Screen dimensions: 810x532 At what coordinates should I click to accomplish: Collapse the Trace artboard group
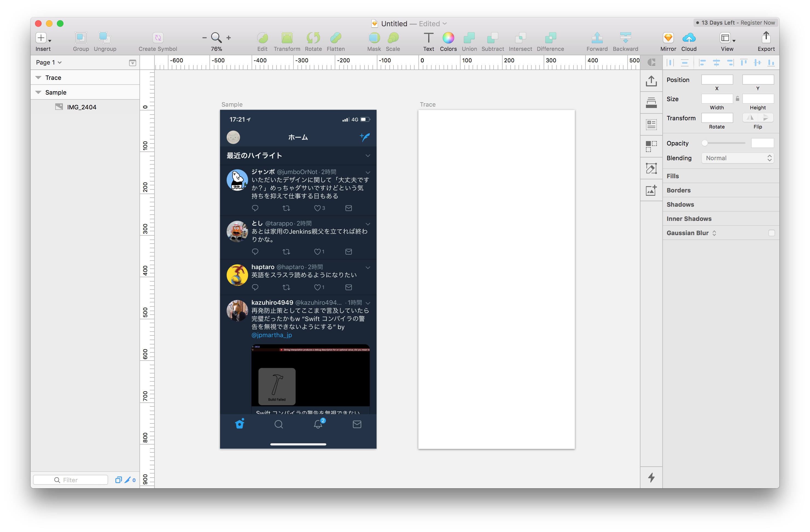[x=39, y=78]
